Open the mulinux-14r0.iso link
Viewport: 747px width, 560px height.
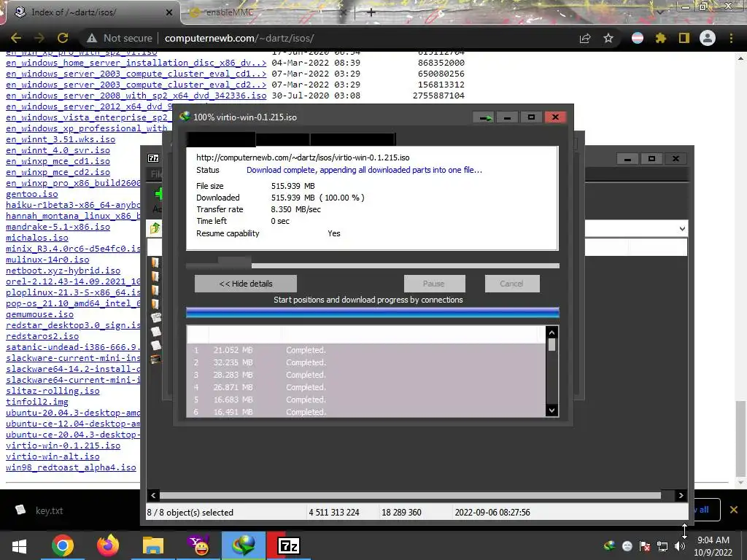[x=47, y=260]
